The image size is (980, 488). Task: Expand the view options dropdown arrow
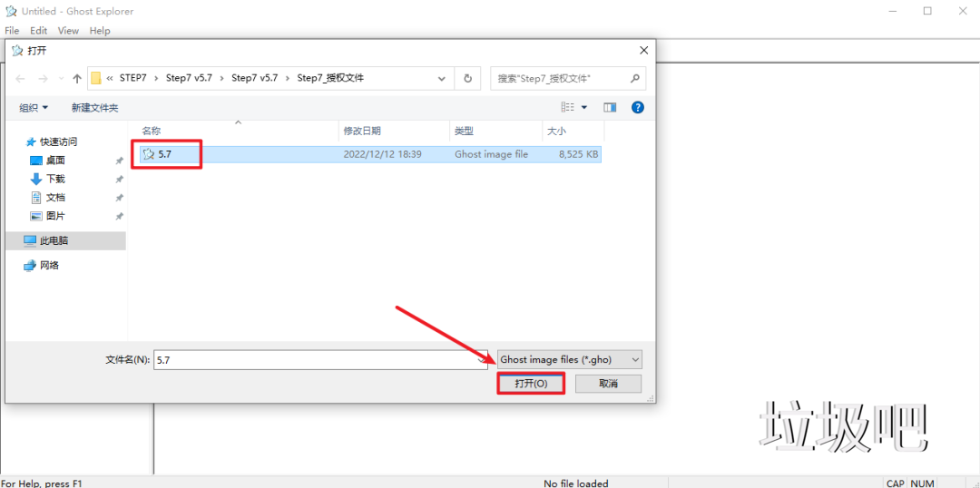pos(584,107)
